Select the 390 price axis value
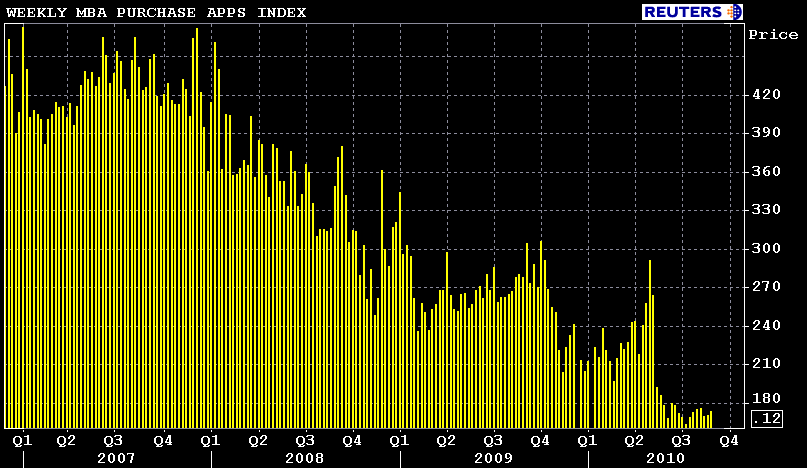807x468 pixels. (x=765, y=133)
